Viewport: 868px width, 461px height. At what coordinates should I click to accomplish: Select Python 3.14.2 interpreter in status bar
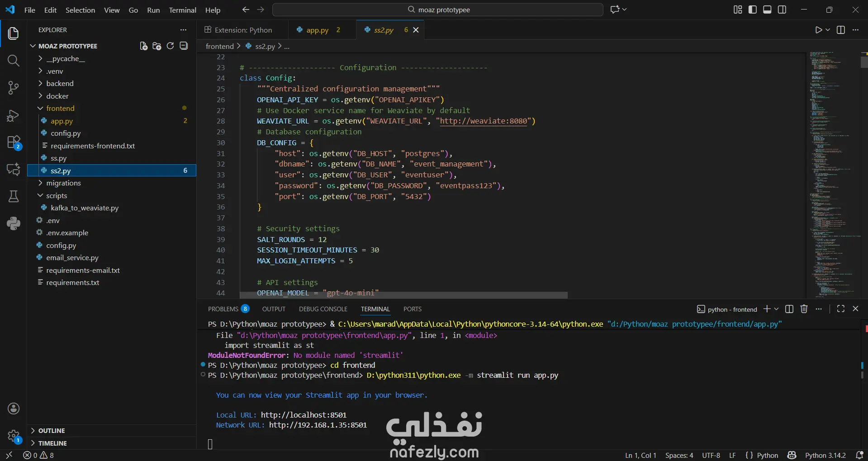pyautogui.click(x=825, y=455)
